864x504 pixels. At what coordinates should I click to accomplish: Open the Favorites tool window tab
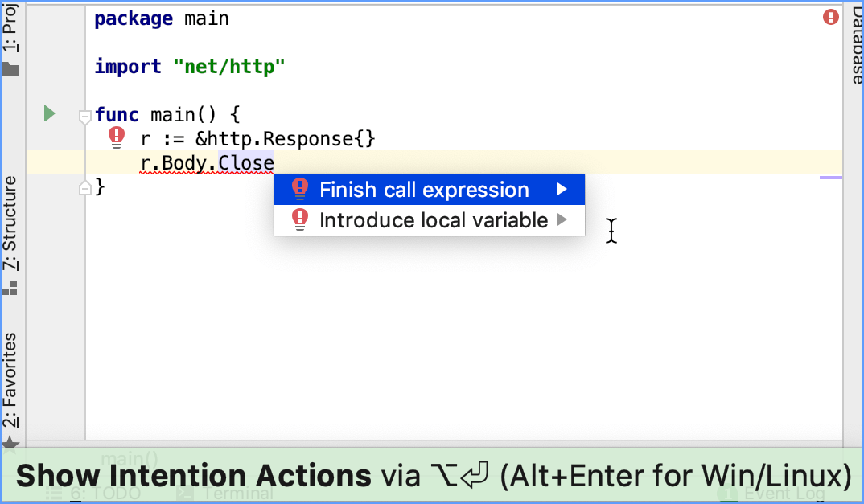point(10,379)
